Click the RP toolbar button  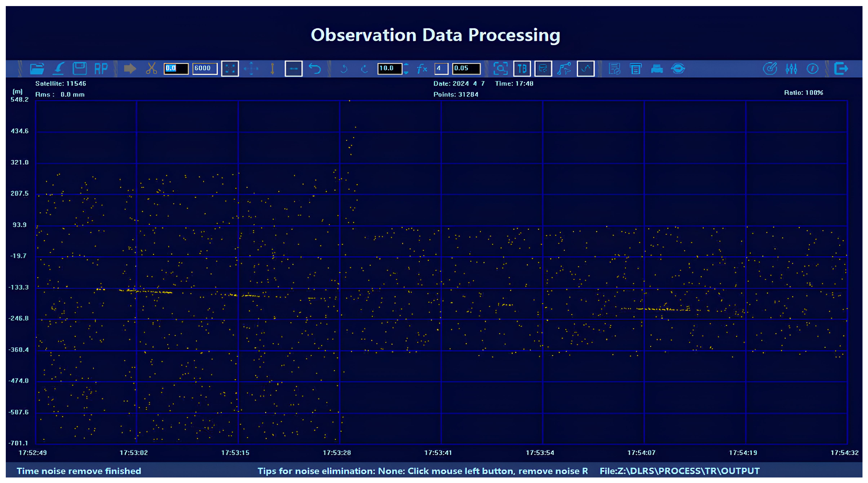pos(101,69)
